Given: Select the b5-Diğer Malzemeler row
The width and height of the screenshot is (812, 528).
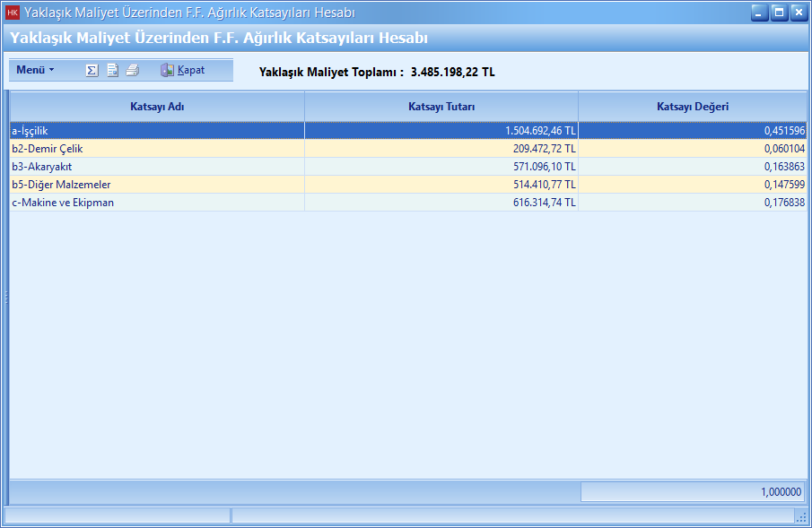Looking at the screenshot, I should pyautogui.click(x=157, y=185).
